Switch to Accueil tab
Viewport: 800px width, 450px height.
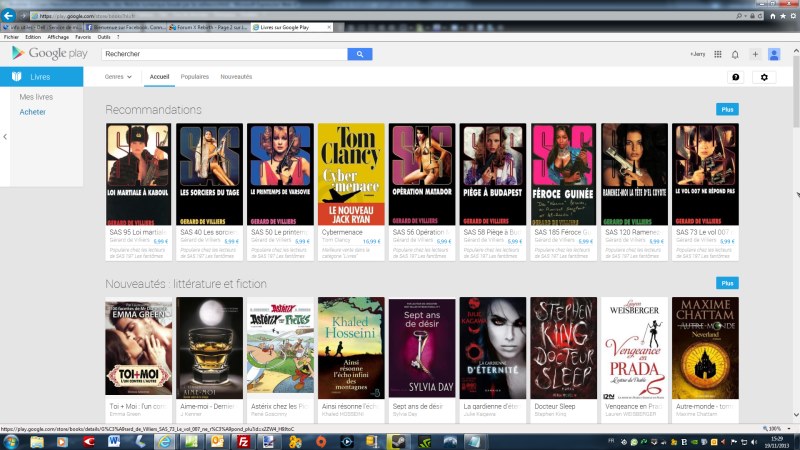159,77
